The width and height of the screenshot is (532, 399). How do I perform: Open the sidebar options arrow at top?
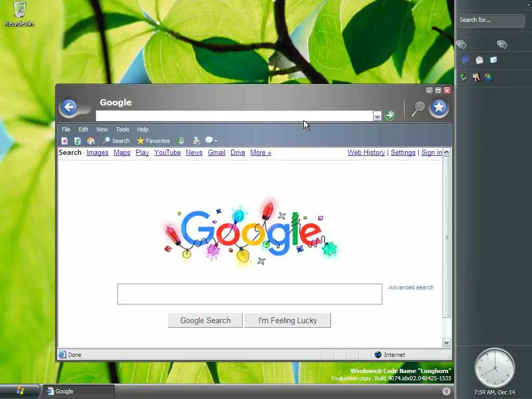coord(528,5)
